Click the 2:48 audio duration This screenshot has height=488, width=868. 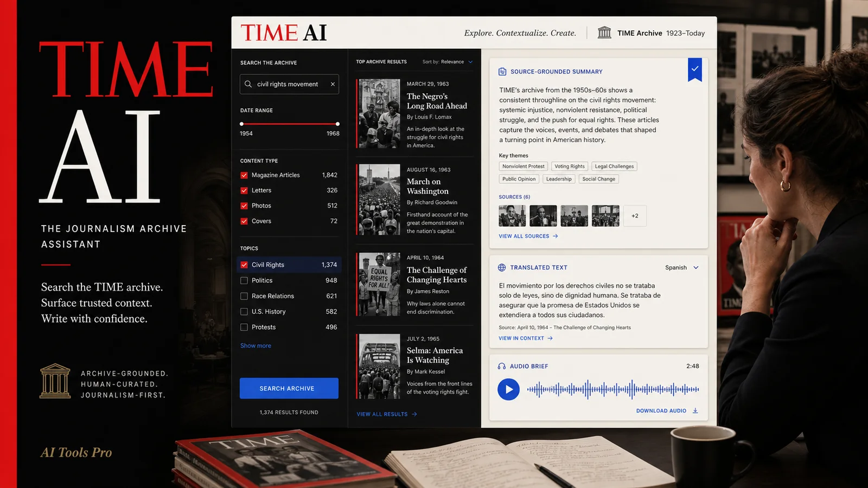click(693, 366)
